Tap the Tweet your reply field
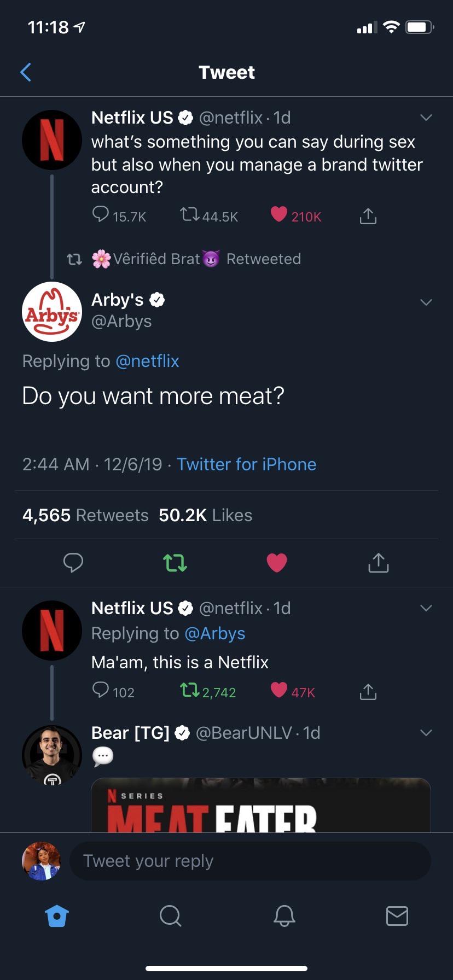453x980 pixels. [250, 861]
